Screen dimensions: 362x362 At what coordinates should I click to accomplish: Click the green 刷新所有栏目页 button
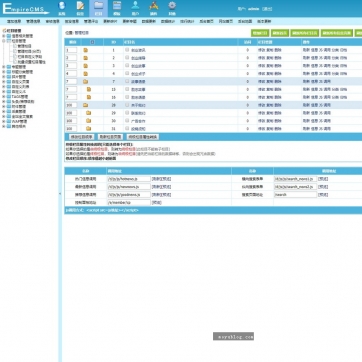click(x=305, y=33)
